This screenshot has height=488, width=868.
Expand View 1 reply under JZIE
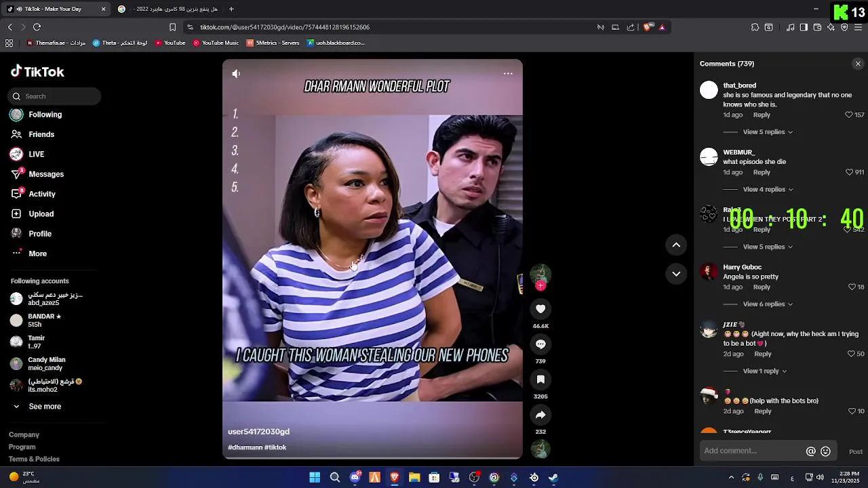(765, 371)
